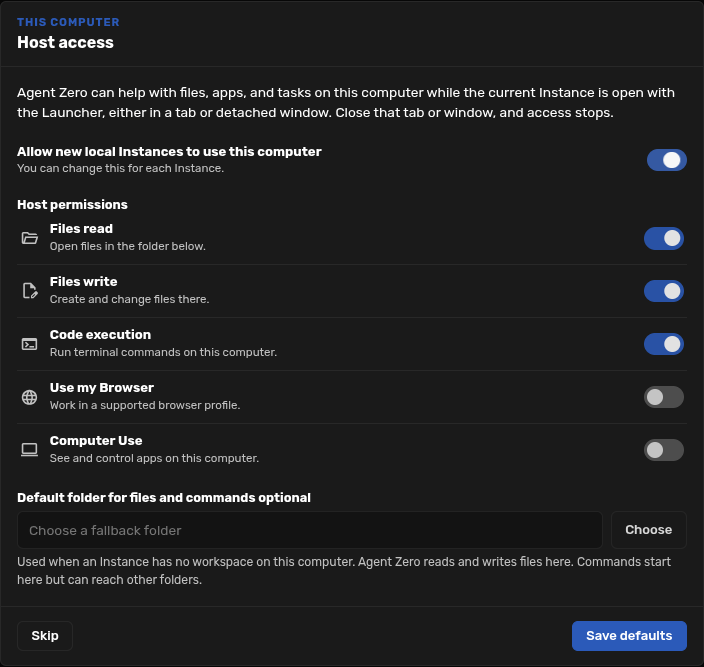Click the Code execution label
The width and height of the screenshot is (704, 667).
pos(101,335)
